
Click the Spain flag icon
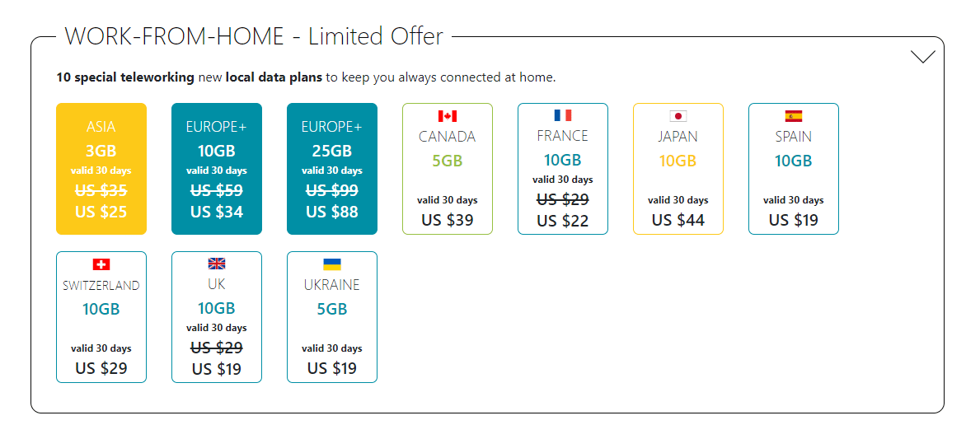click(794, 116)
